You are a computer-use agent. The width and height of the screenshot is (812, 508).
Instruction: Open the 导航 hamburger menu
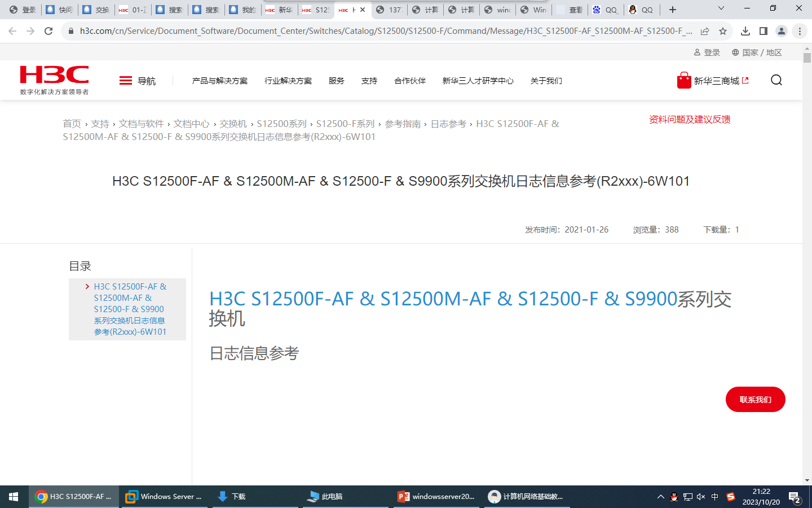point(138,81)
